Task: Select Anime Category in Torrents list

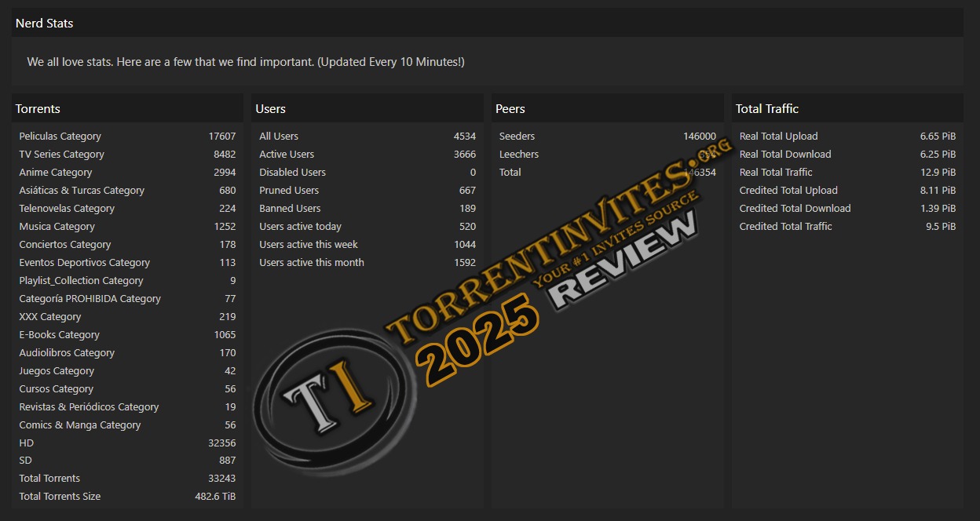Action: tap(56, 173)
